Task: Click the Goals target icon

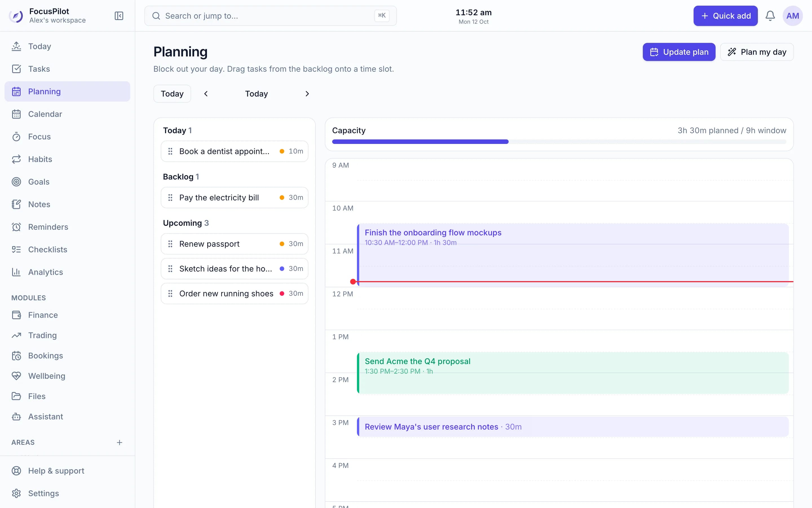Action: coord(16,182)
